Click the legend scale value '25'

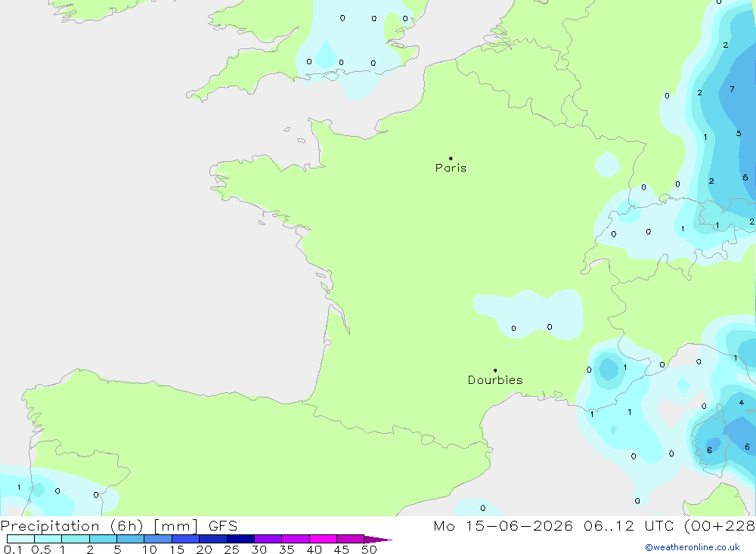[232, 549]
